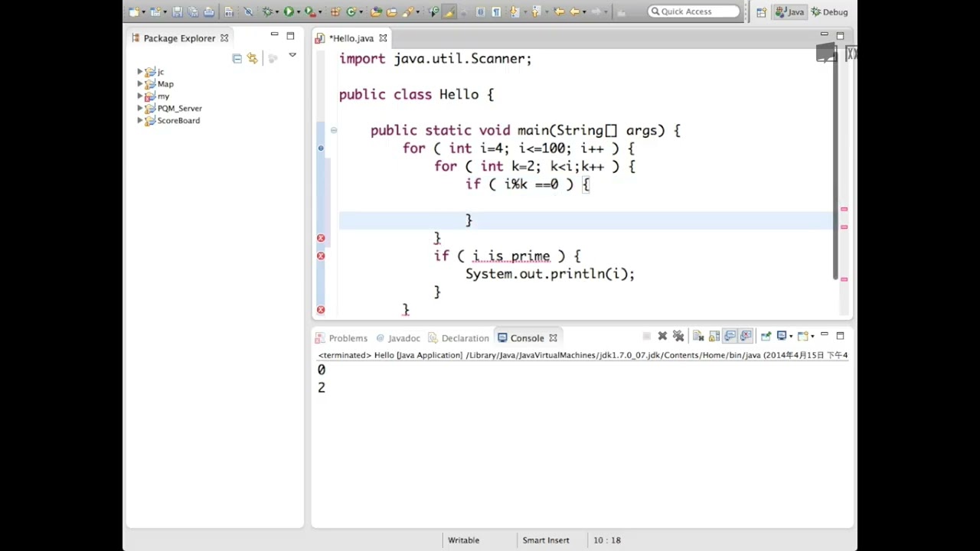Toggle Show Console on Standard Out
The width and height of the screenshot is (980, 551).
tap(730, 336)
